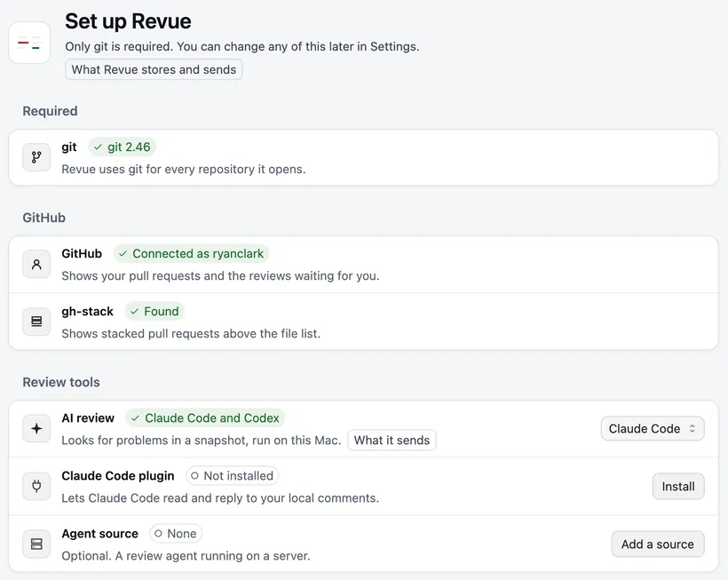
Task: Select the 'Agent source' row title
Action: click(x=99, y=534)
